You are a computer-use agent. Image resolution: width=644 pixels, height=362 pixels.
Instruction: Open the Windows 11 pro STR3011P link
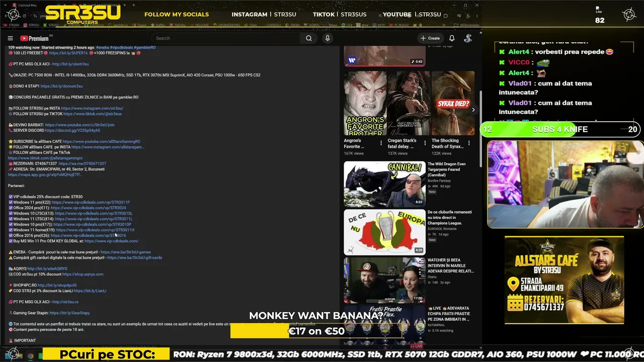(91, 202)
